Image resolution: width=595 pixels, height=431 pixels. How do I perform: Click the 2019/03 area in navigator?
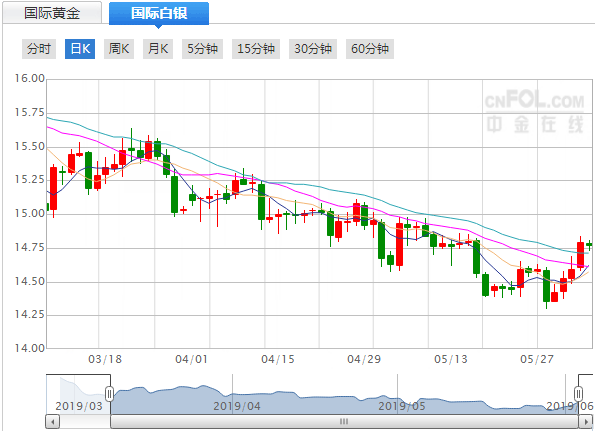click(x=79, y=406)
